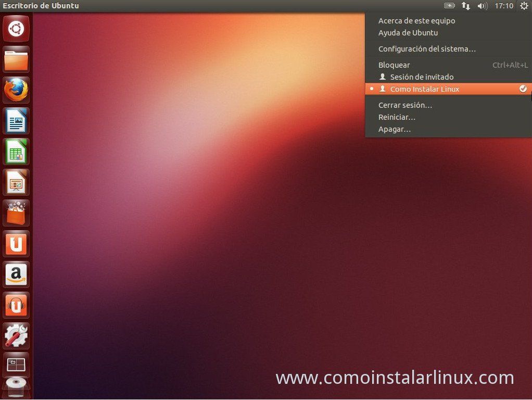
Task: Open the Ubuntu Dash home button
Action: (16, 29)
